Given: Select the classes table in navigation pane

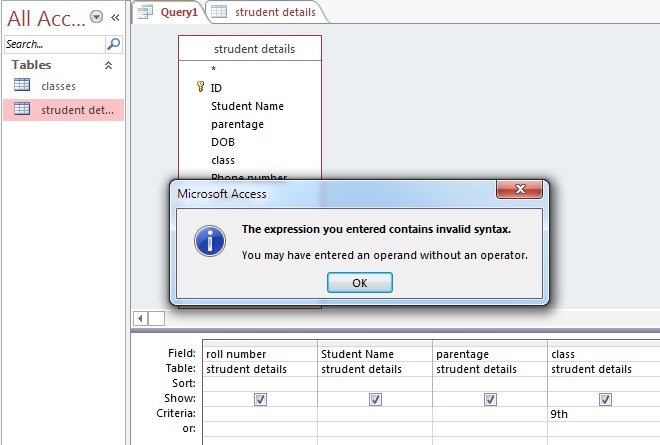Looking at the screenshot, I should [x=63, y=86].
